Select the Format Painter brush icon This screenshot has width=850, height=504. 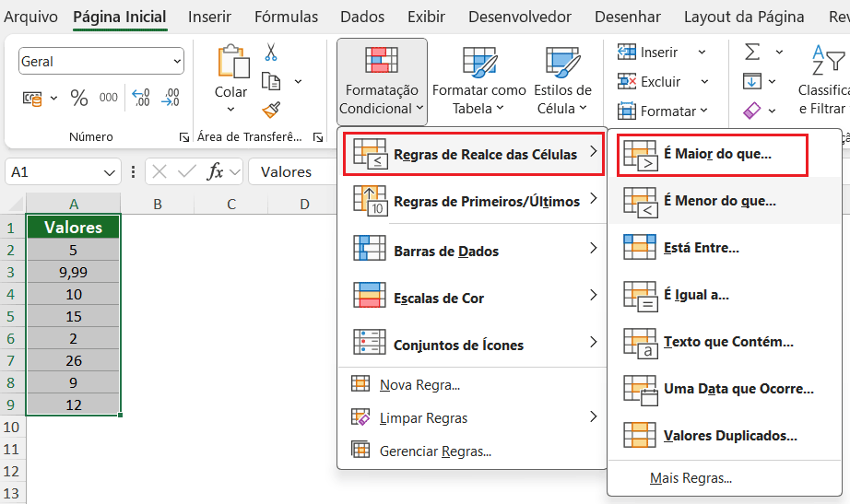[x=270, y=110]
